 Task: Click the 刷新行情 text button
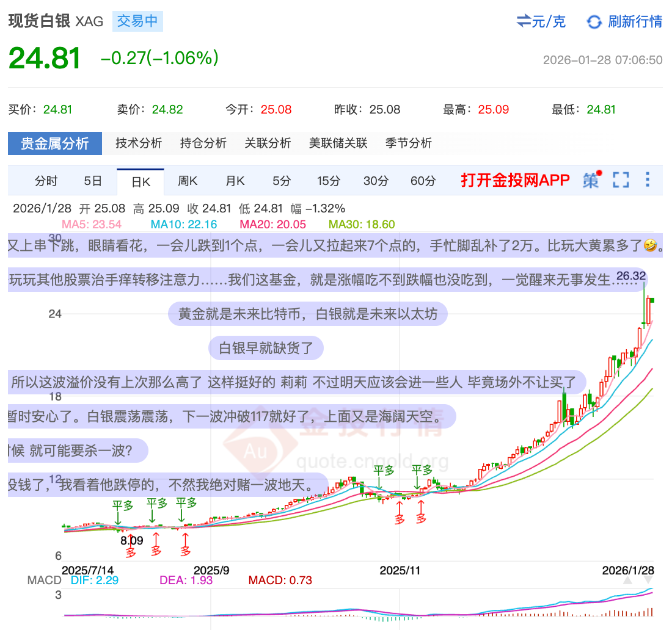point(635,22)
